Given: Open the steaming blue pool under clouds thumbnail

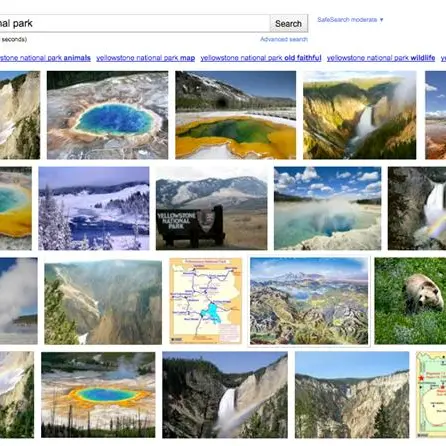Looking at the screenshot, I should point(327,208).
